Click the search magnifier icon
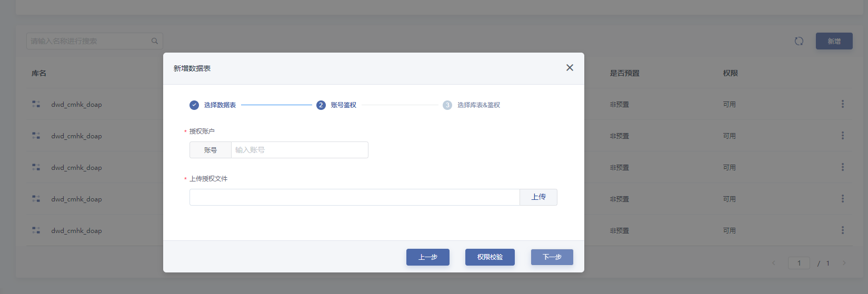Image resolution: width=868 pixels, height=294 pixels. (155, 41)
